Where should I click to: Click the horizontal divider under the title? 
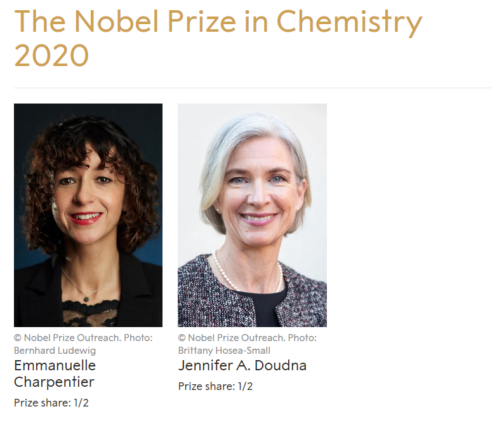click(x=252, y=88)
